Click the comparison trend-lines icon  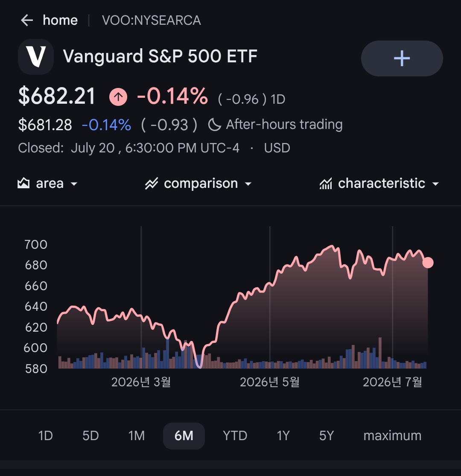[152, 184]
